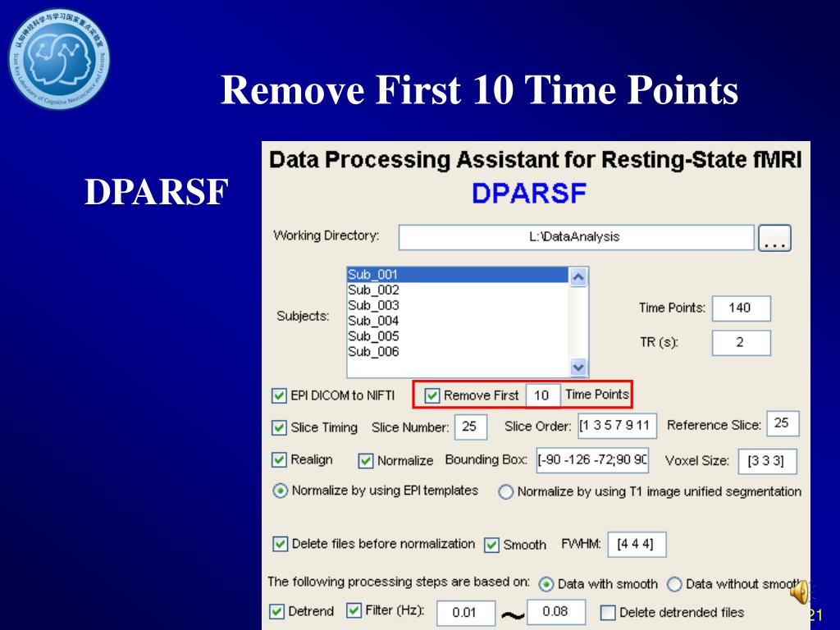Click the speaker audio icon

pos(800,592)
